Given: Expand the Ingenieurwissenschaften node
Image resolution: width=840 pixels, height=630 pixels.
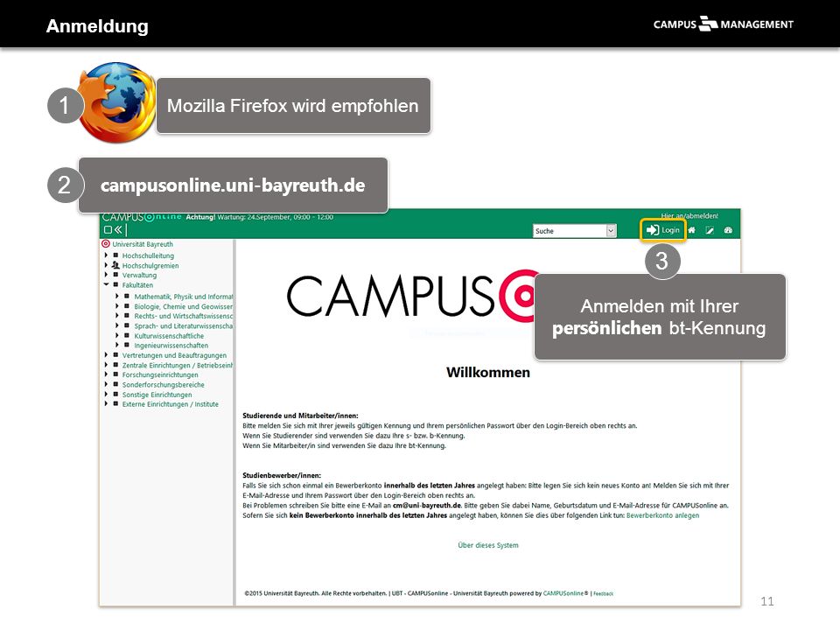Looking at the screenshot, I should coord(116,346).
